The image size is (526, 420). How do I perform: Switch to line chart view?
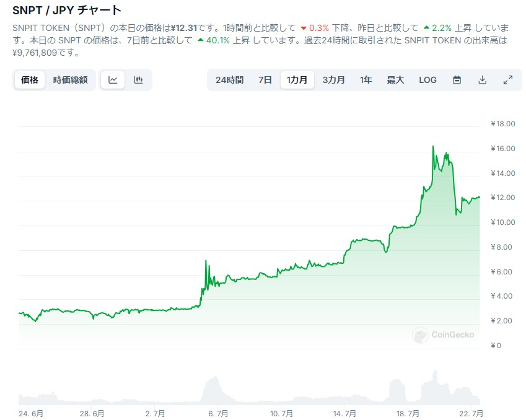pyautogui.click(x=113, y=80)
